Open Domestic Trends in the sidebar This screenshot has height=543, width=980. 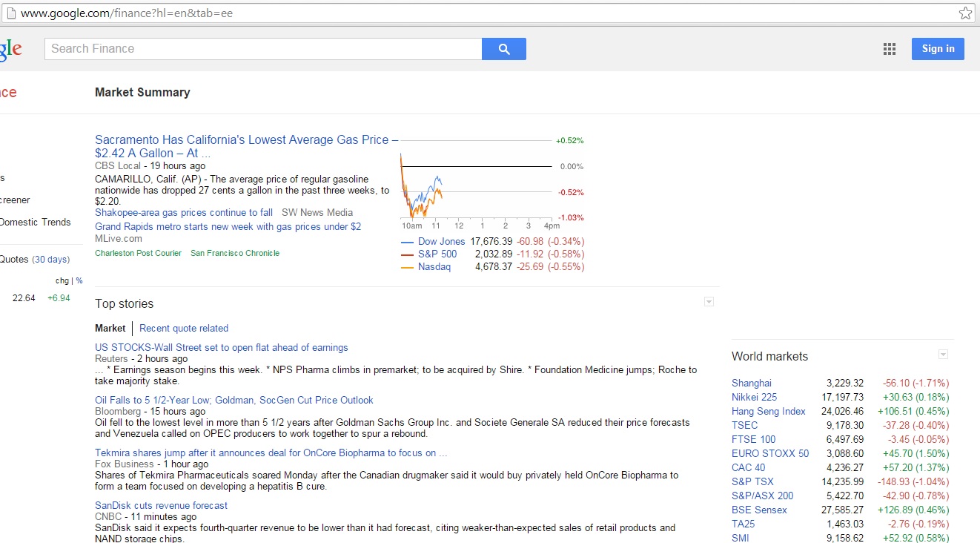click(36, 222)
